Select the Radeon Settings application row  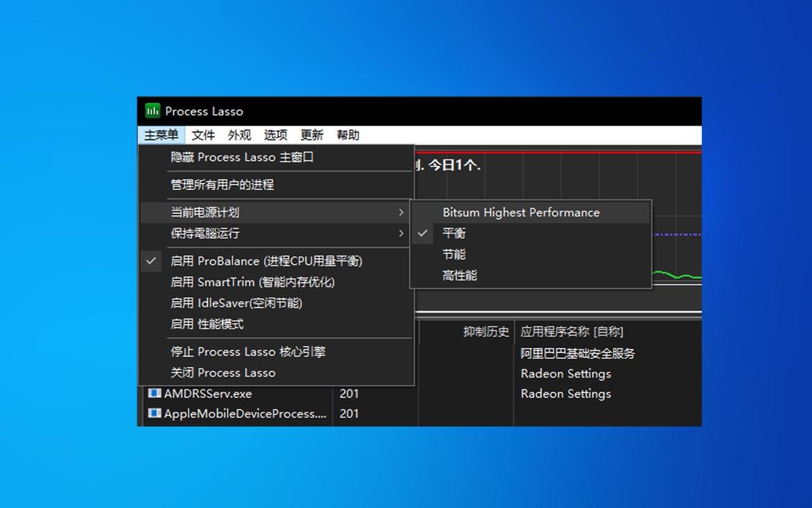tap(565, 373)
